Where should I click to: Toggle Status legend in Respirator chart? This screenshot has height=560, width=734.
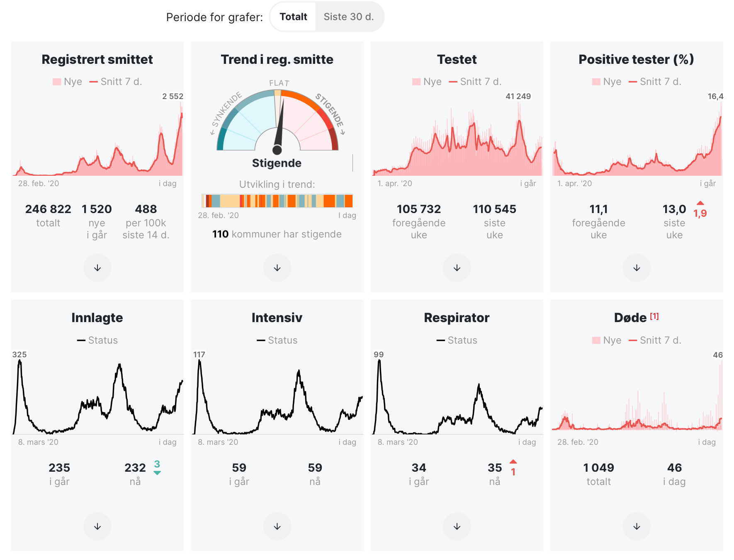[457, 340]
